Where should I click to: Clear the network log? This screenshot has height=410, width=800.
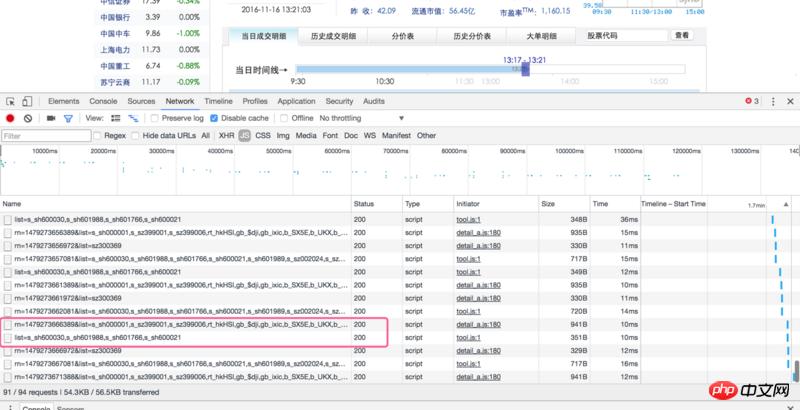(x=27, y=118)
